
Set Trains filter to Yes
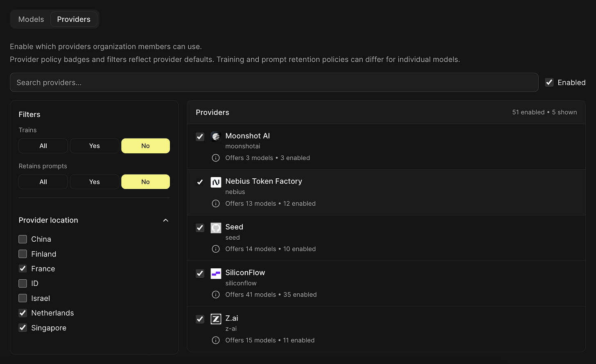pos(95,146)
